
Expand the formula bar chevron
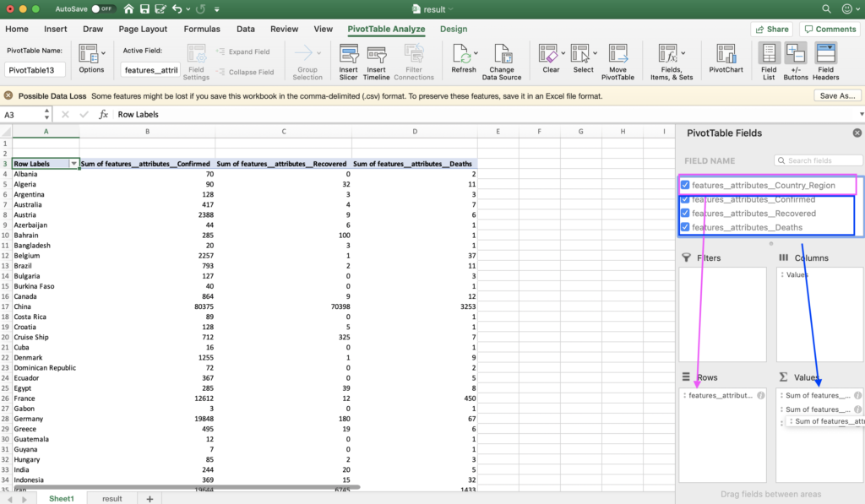coord(861,114)
